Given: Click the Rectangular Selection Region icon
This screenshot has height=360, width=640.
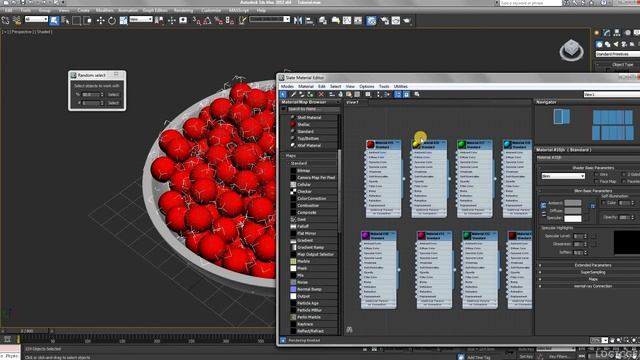Looking at the screenshot, I should tap(76, 20).
